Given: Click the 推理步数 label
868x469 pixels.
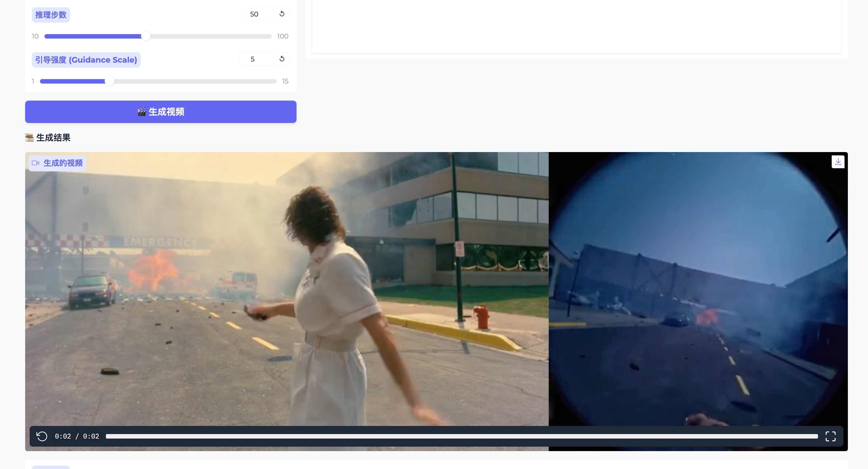Looking at the screenshot, I should point(51,15).
